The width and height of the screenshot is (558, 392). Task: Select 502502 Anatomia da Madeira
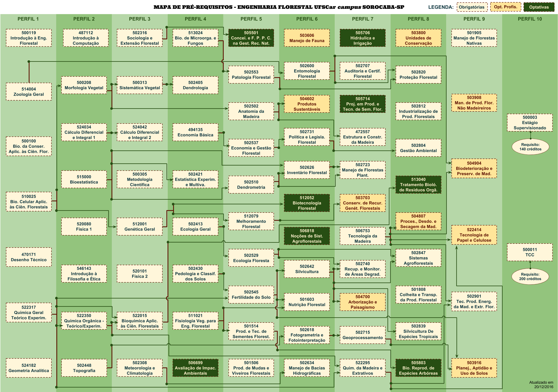pos(251,111)
